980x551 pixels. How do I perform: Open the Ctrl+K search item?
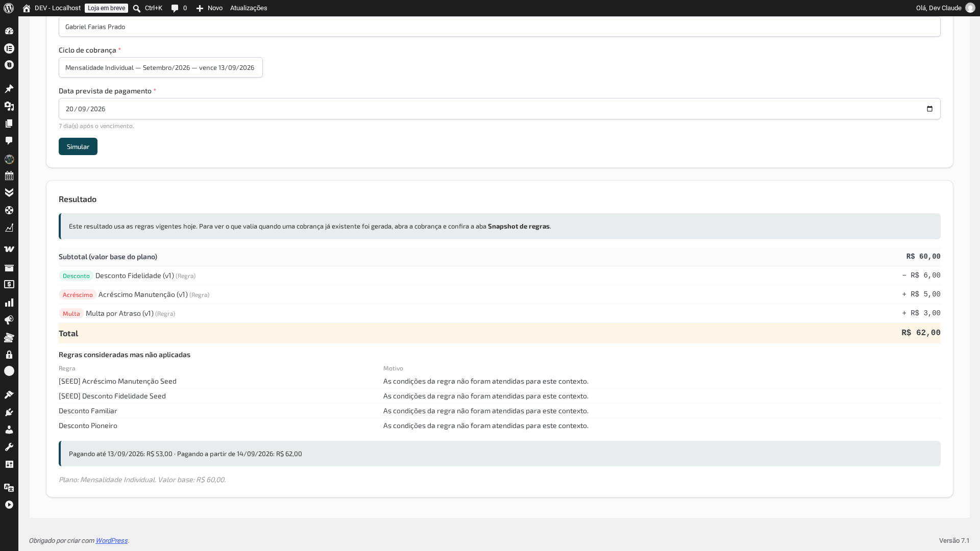click(x=148, y=8)
